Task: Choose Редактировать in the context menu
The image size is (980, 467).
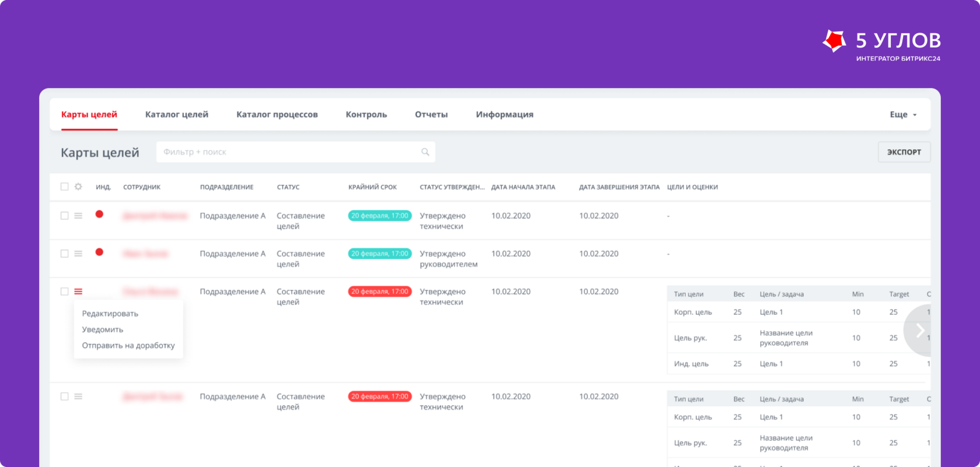Action: [110, 314]
